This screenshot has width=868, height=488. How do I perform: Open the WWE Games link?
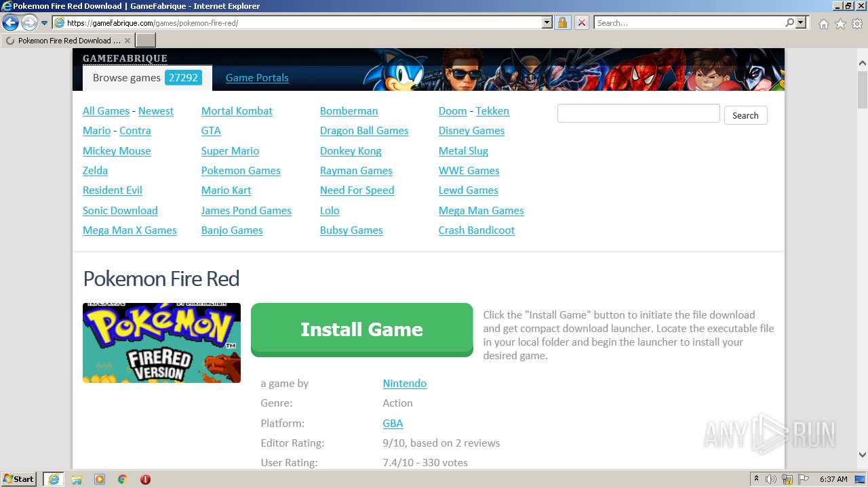pyautogui.click(x=469, y=170)
